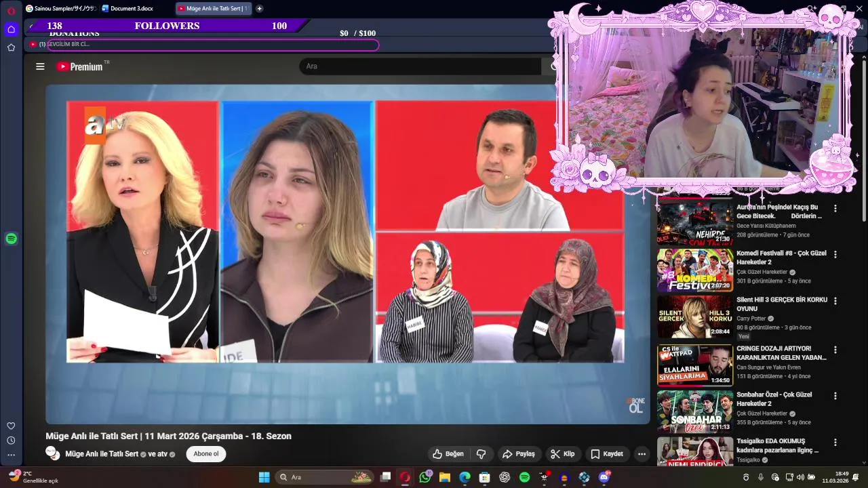Open the YouTube hamburger guide menu
Viewport: 868px width, 488px height.
pos(40,66)
